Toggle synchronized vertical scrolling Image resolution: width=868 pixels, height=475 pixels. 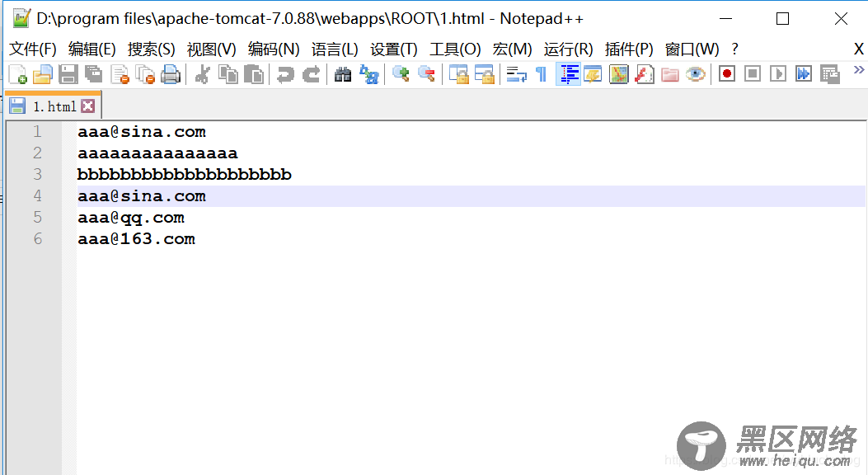click(x=458, y=74)
